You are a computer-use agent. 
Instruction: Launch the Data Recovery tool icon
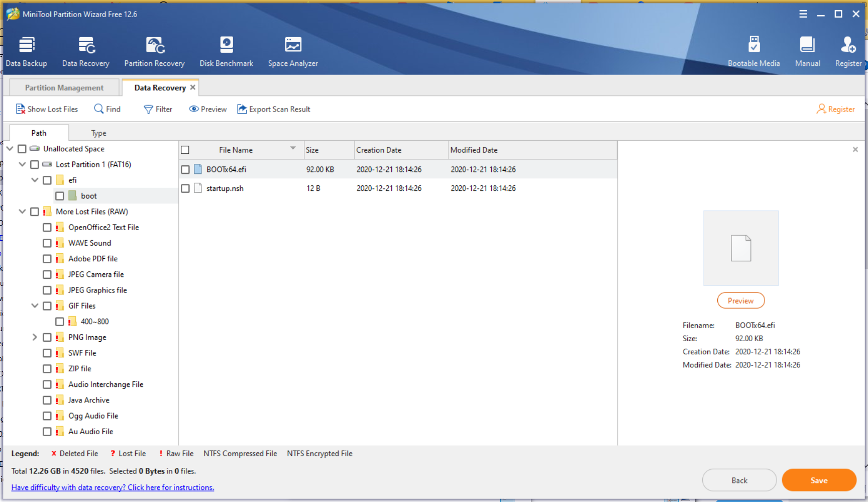click(86, 52)
